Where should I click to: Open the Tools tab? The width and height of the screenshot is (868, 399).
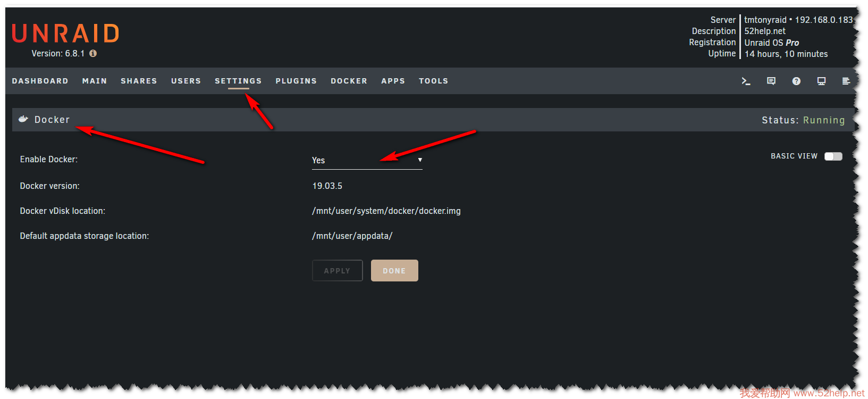click(433, 81)
